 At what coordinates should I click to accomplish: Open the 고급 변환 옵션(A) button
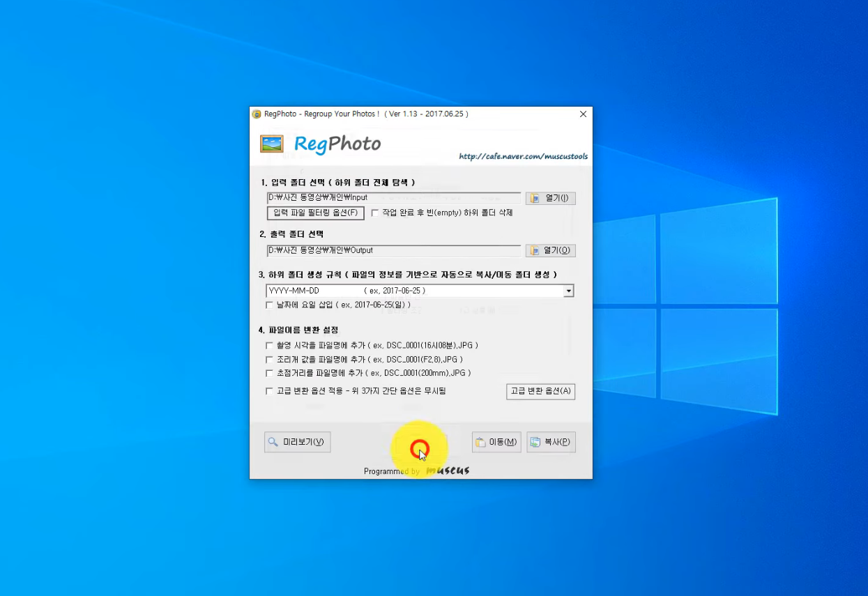[x=540, y=391]
